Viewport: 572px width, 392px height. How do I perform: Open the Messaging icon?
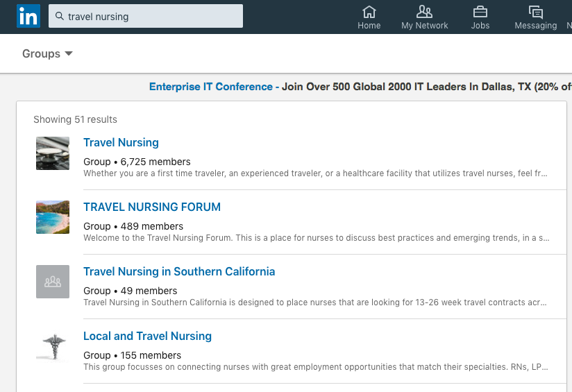coord(535,12)
